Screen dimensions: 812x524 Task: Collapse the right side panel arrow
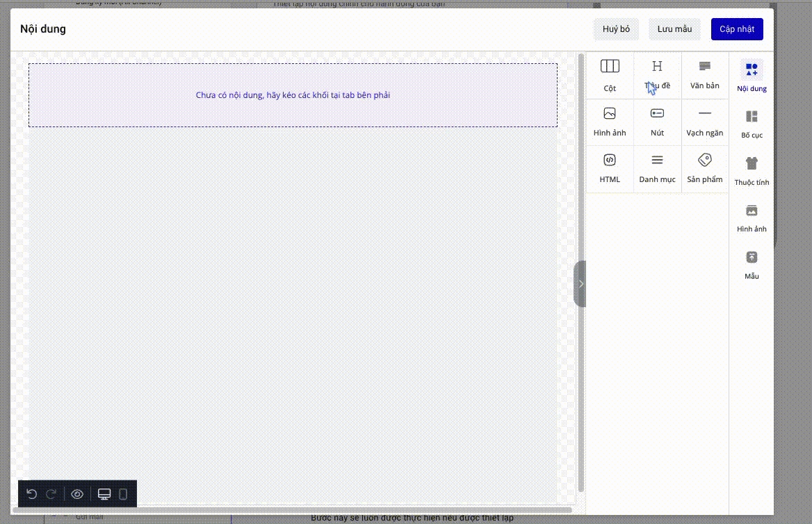point(580,284)
